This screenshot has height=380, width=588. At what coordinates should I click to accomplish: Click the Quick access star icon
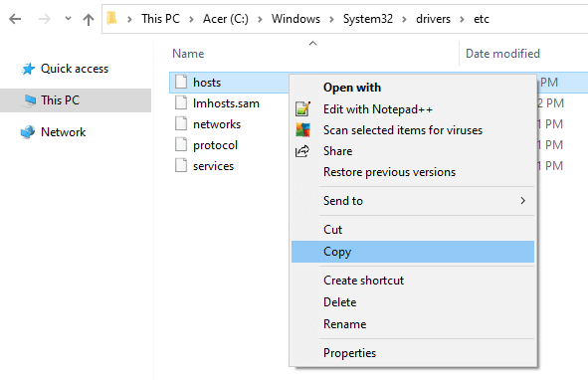click(x=28, y=69)
